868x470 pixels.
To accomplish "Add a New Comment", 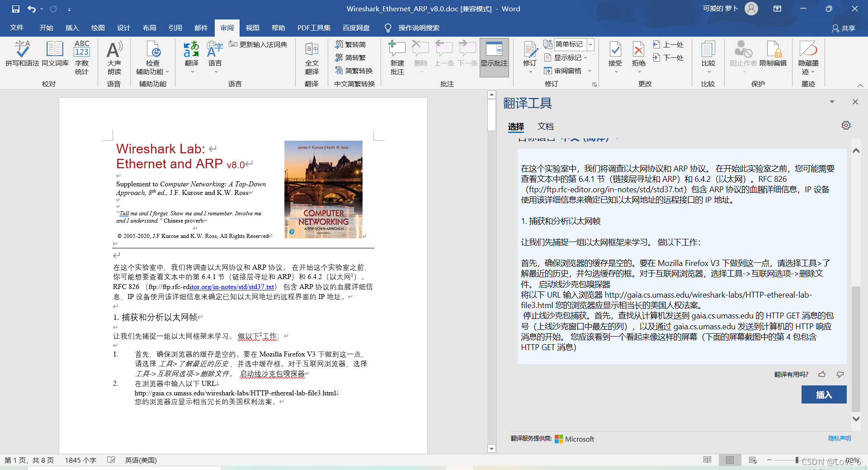I will pos(397,57).
